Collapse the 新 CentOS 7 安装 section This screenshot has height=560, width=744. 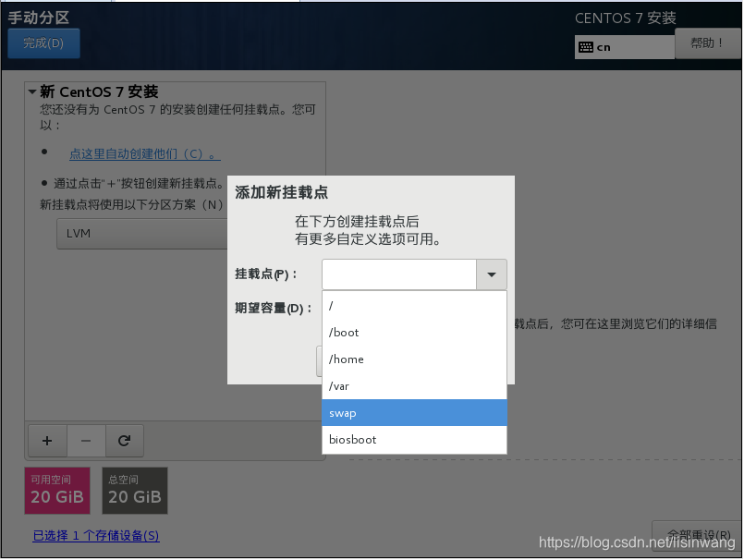click(x=32, y=91)
